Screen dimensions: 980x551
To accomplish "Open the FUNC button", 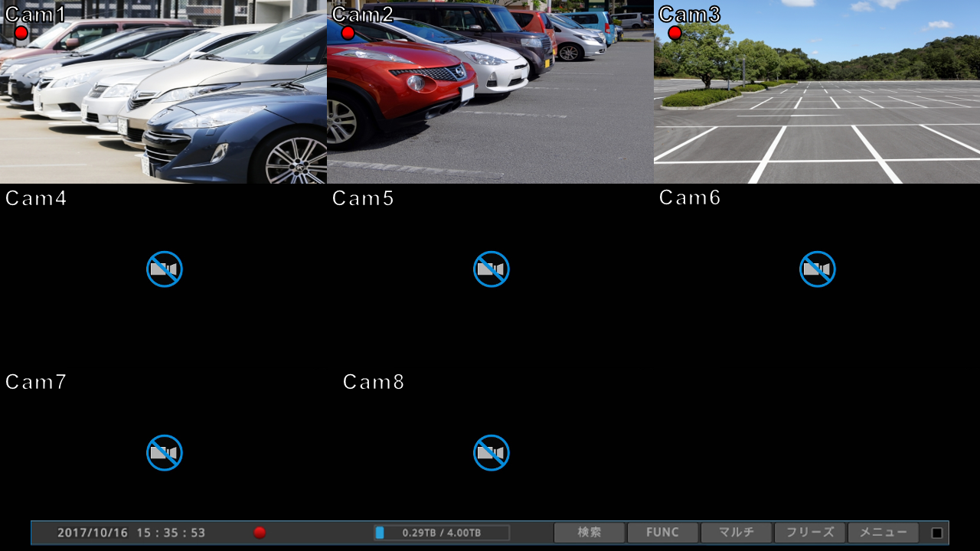I will pos(663,533).
